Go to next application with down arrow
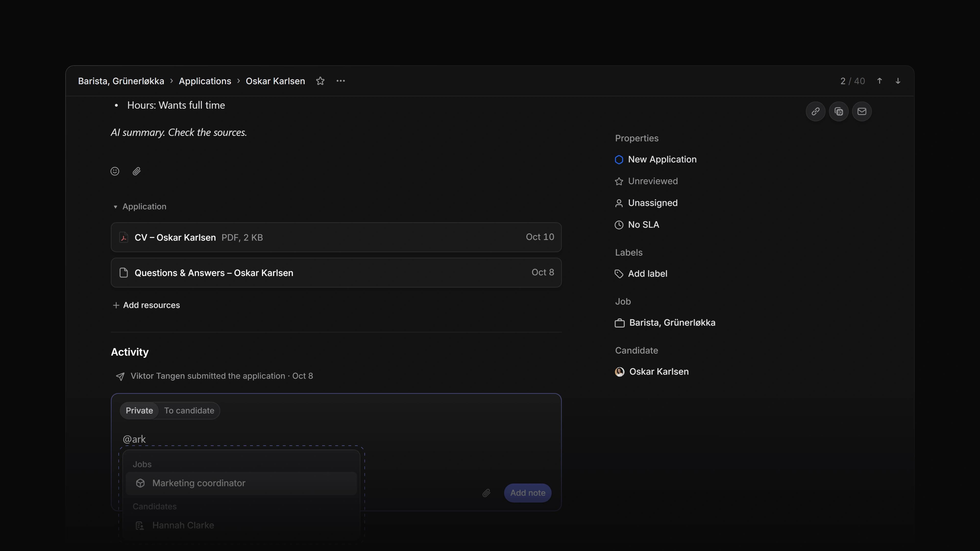The height and width of the screenshot is (551, 980). (898, 81)
